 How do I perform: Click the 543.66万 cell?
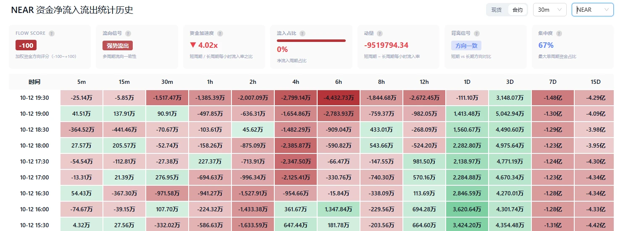click(381, 145)
